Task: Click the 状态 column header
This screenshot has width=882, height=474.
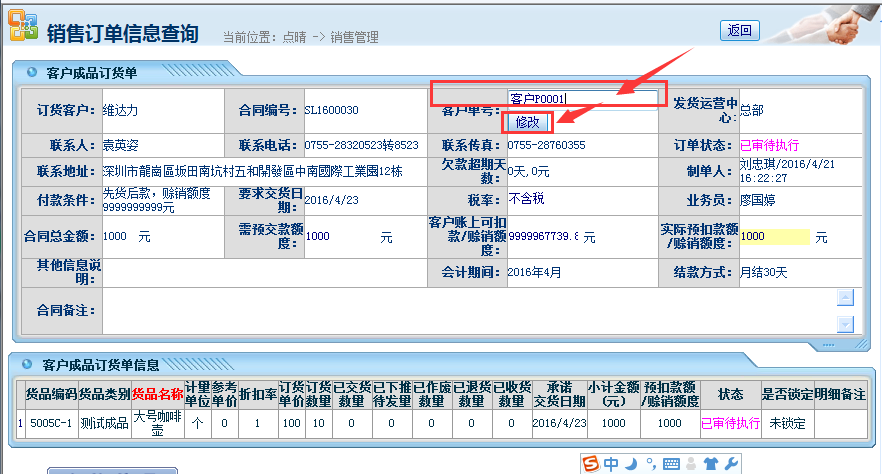Action: 731,394
